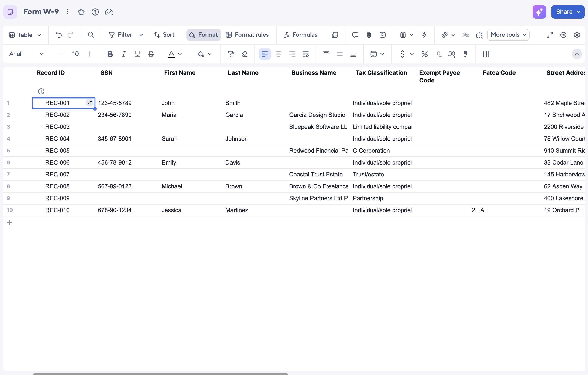Viewport: 588px width, 375px height.
Task: Click the attachment paperclip icon
Action: click(x=369, y=35)
